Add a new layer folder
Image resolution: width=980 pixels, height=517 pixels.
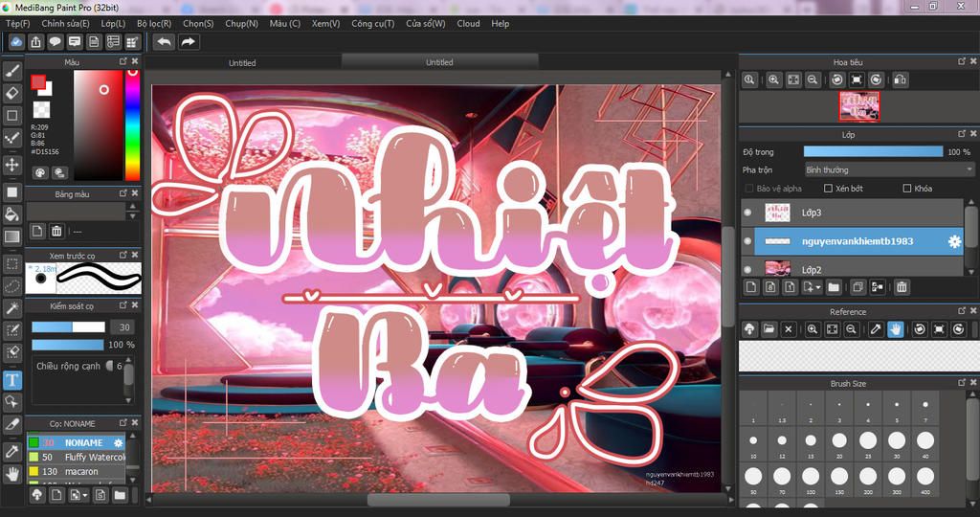pyautogui.click(x=834, y=287)
